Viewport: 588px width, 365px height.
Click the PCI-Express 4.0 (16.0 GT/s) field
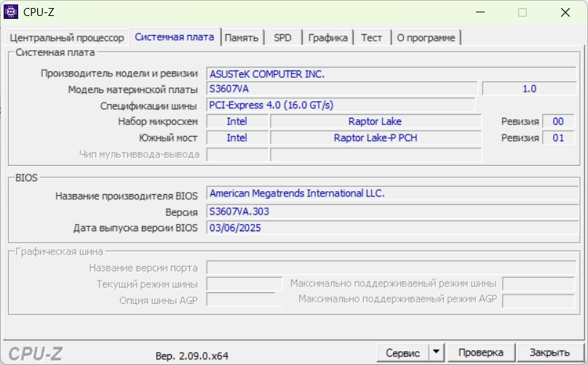[x=341, y=105]
